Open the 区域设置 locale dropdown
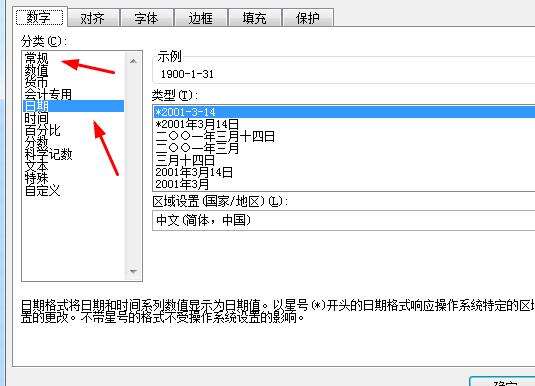Viewport: 535px width, 386px height. tap(344, 220)
